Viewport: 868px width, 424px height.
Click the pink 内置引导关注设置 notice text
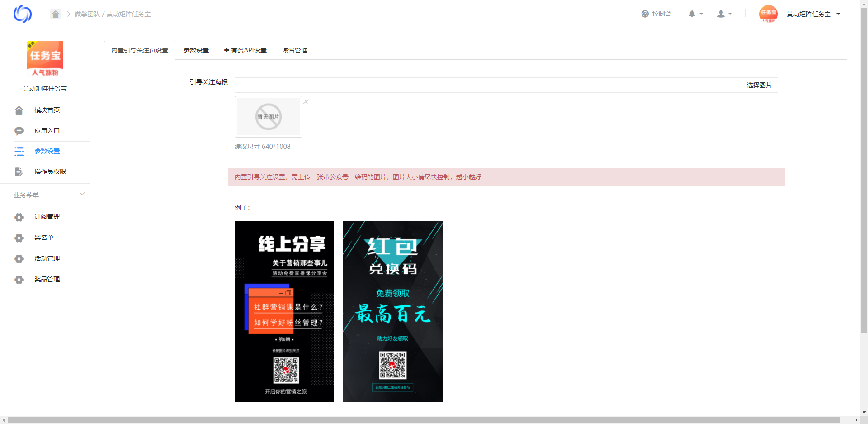[x=358, y=177]
